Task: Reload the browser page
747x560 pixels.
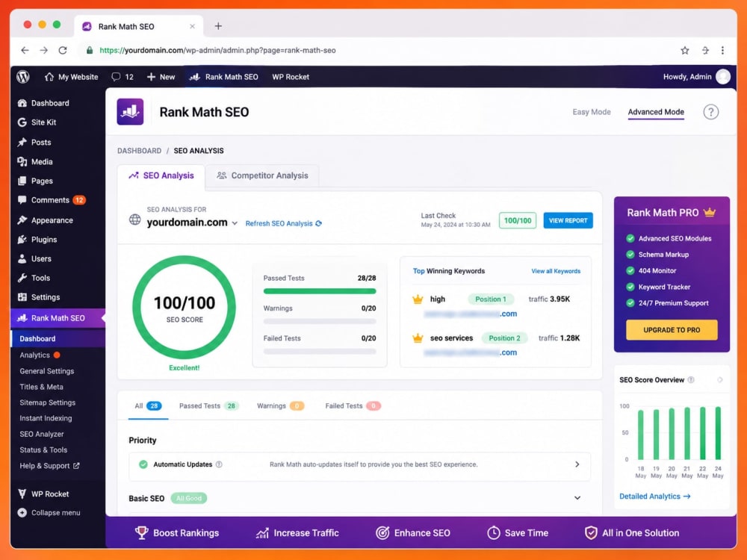Action: pyautogui.click(x=63, y=50)
